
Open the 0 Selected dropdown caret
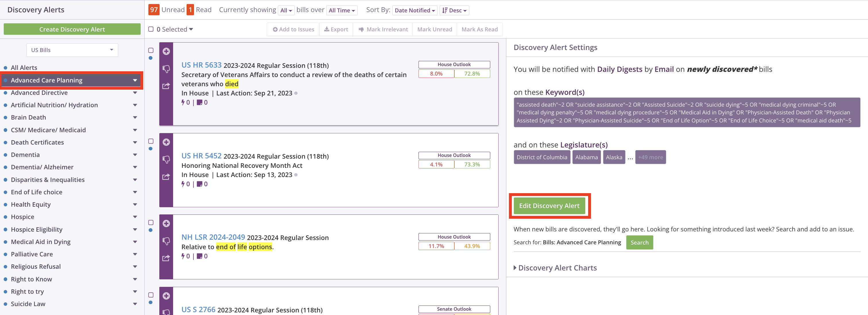click(191, 29)
